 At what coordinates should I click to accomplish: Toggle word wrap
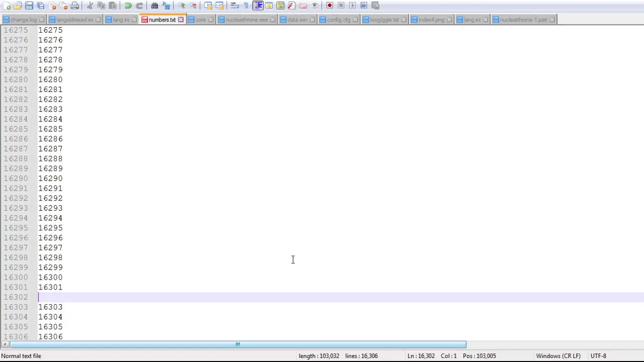tap(235, 6)
